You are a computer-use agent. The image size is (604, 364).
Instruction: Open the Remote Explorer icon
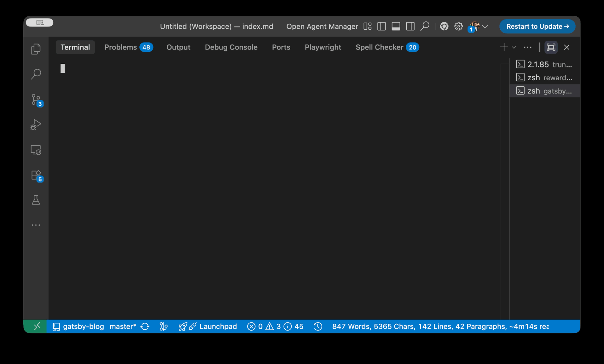tap(36, 150)
